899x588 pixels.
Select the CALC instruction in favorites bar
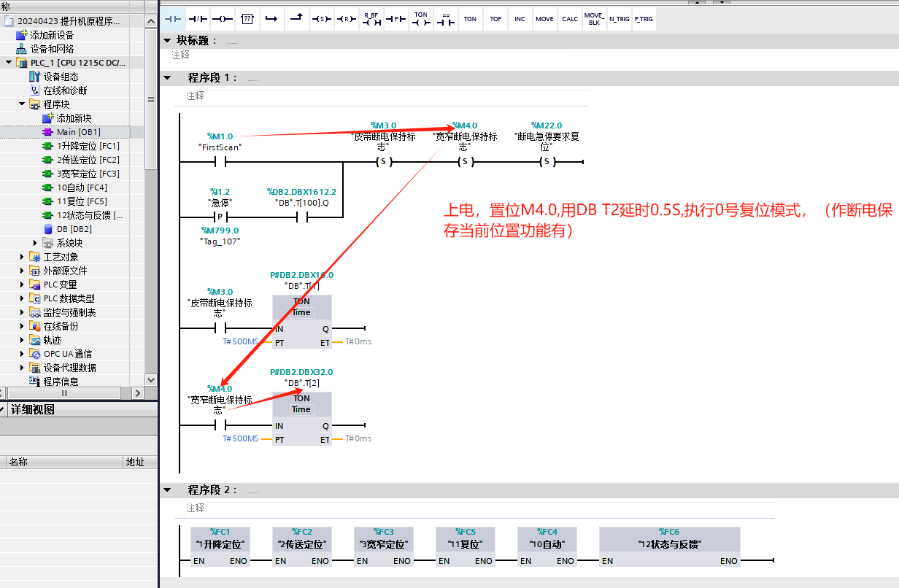tap(569, 19)
